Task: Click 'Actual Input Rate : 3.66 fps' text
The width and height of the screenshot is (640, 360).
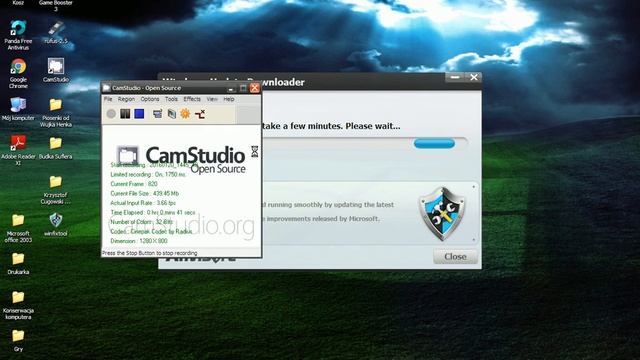Action: tap(143, 203)
